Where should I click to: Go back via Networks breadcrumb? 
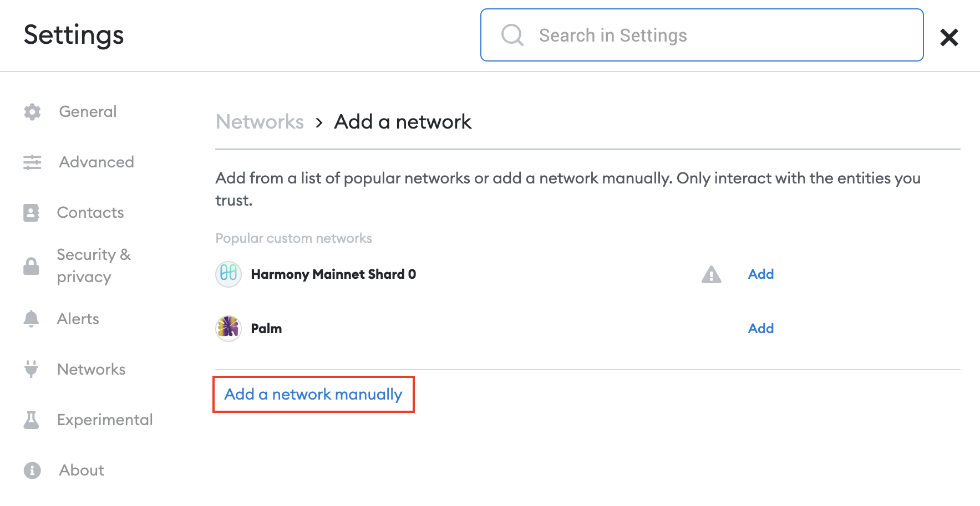[260, 122]
